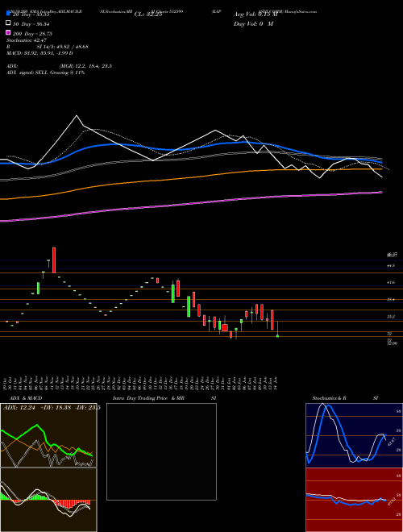Image resolution: width=403 pixels, height=532 pixels.
Task: Click the 'Day Vol: 0 M' label
Action: 253,23
